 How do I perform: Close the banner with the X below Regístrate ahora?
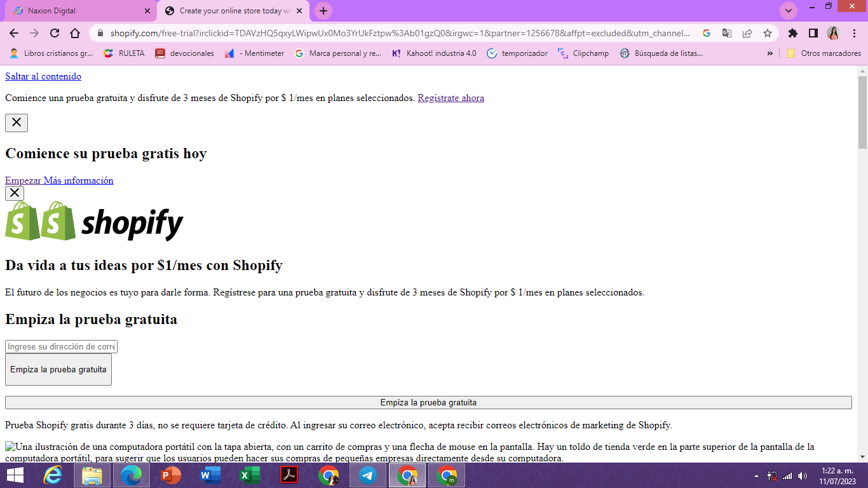(x=17, y=123)
